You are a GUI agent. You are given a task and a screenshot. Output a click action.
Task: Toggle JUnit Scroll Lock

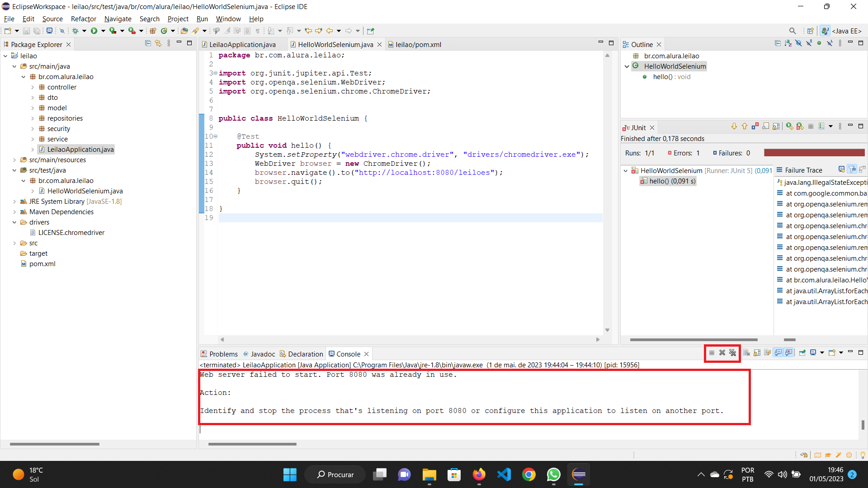pos(776,127)
